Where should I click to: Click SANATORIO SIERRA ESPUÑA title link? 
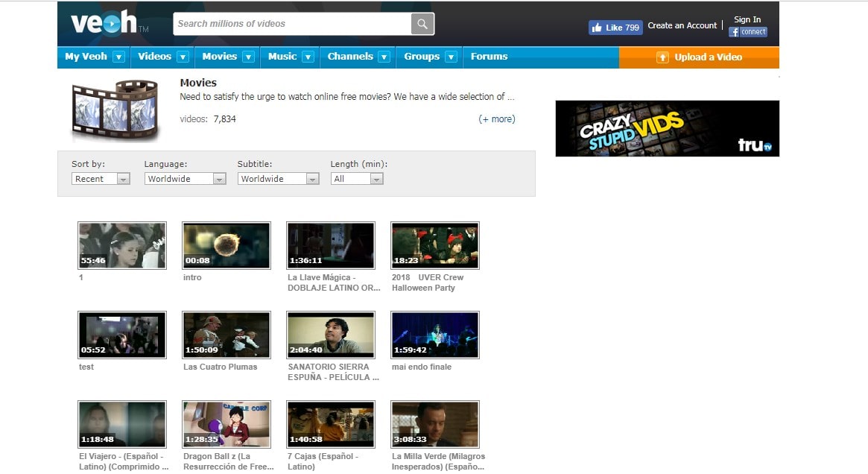coord(333,372)
